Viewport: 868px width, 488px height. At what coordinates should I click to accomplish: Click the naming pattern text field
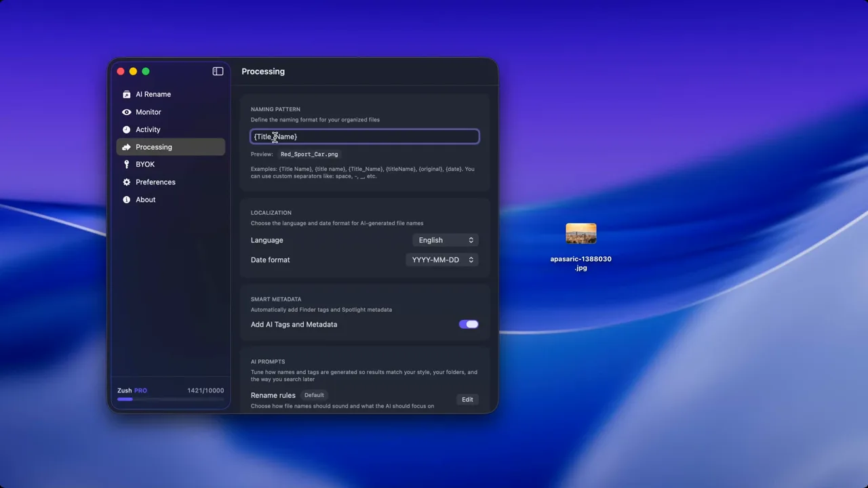tap(365, 137)
